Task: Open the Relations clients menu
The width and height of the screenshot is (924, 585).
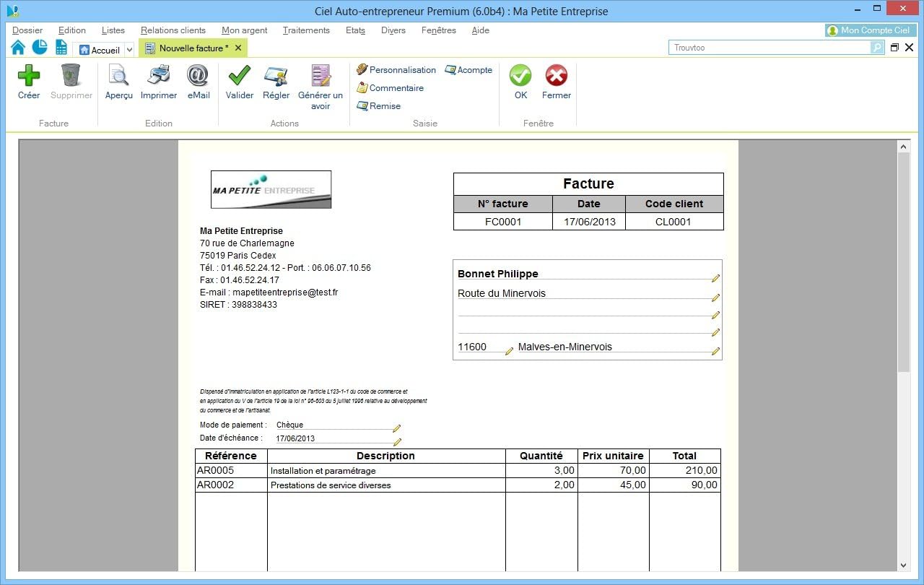Action: (x=173, y=30)
